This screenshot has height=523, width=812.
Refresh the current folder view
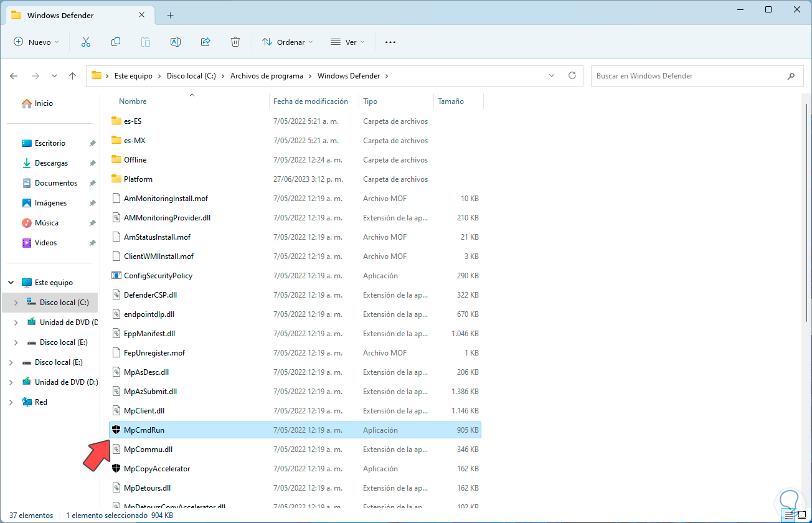tap(572, 75)
